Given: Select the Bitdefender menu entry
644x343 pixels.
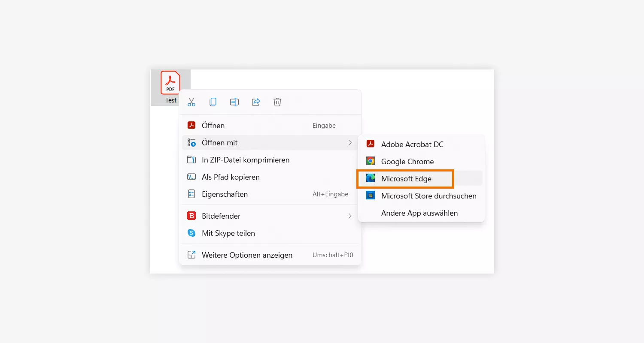Looking at the screenshot, I should [x=270, y=216].
